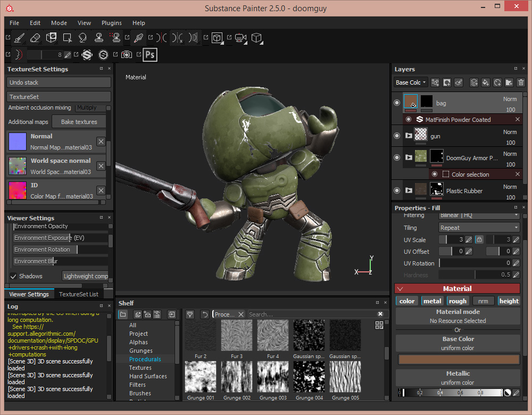Select the Eraser tool

pos(35,38)
